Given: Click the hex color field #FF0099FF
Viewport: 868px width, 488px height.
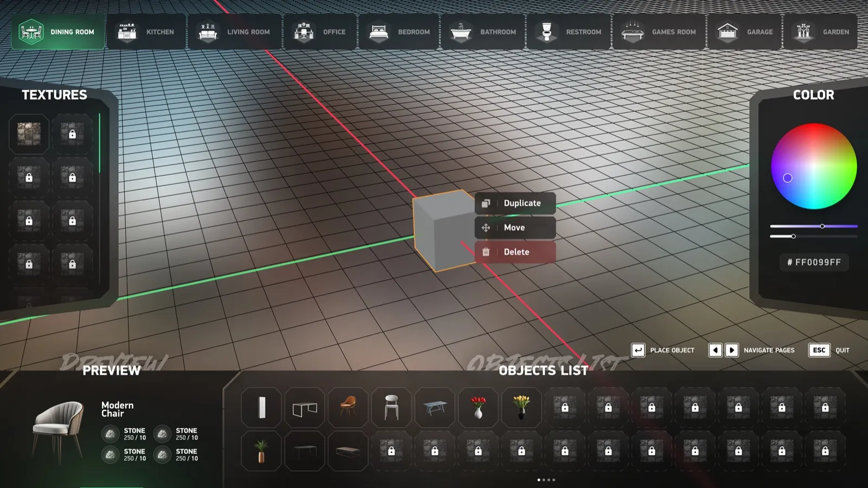Looking at the screenshot, I should (814, 262).
